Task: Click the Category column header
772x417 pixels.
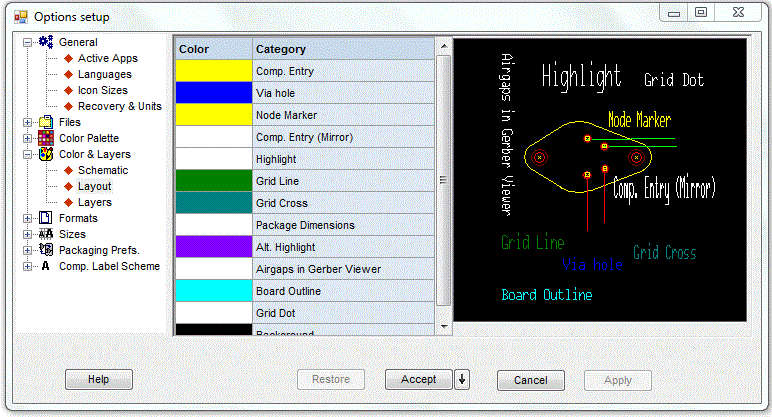Action: pyautogui.click(x=344, y=49)
